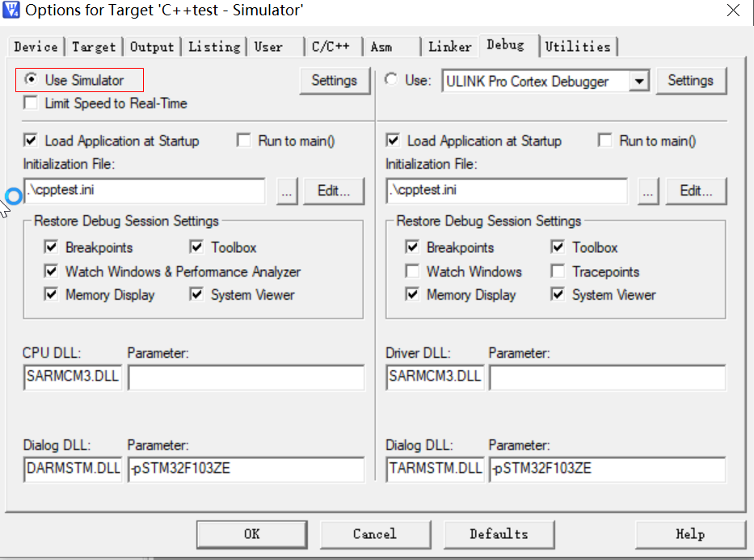754x560 pixels.
Task: Toggle simulator Load Application at Startup
Action: point(30,141)
